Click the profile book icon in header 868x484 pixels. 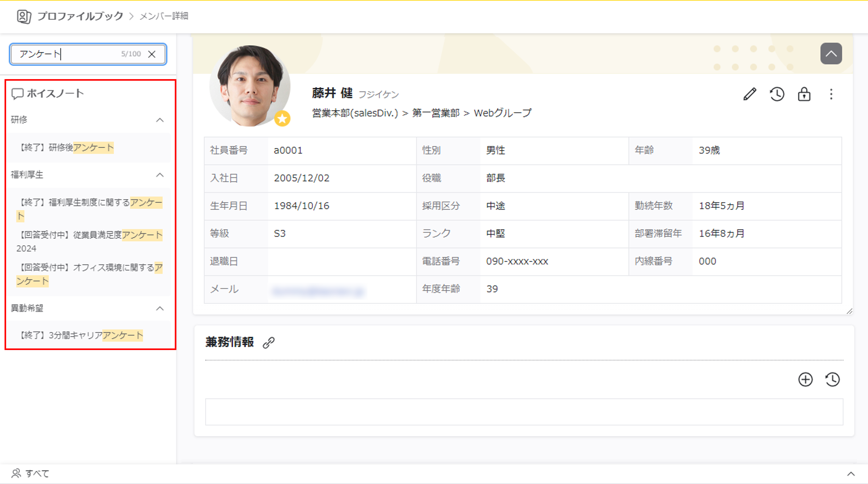click(x=24, y=16)
